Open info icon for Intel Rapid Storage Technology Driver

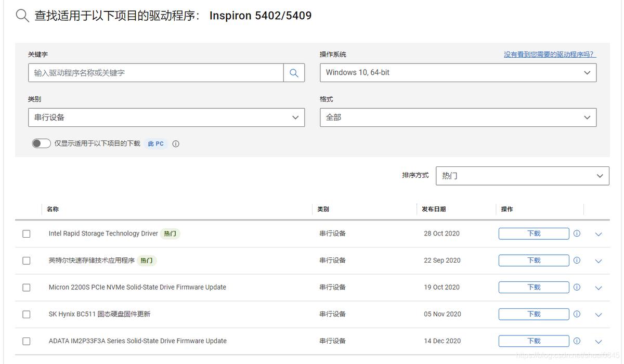pyautogui.click(x=577, y=233)
